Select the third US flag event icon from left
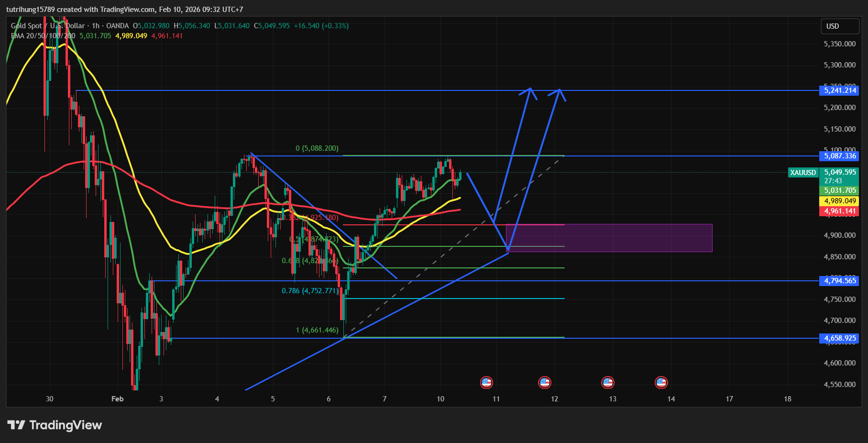The width and height of the screenshot is (868, 443). 608,382
